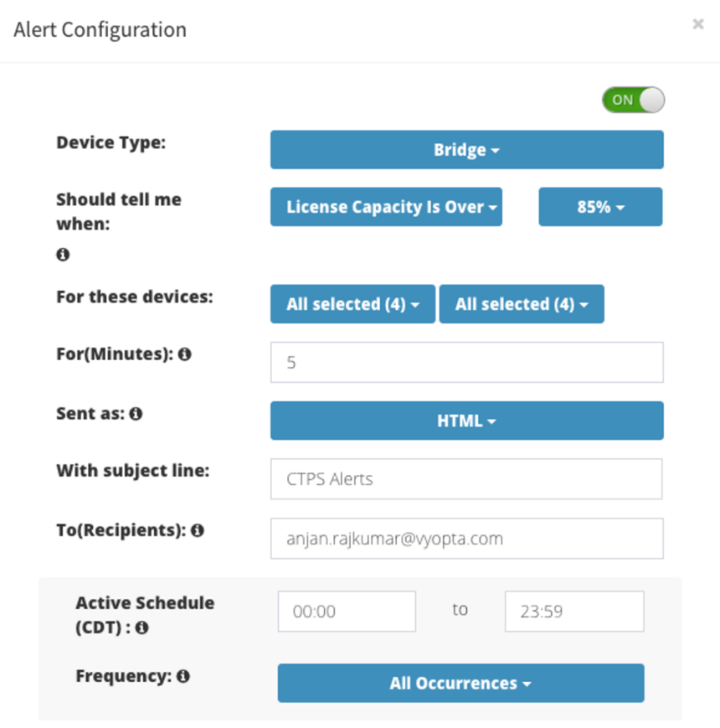The height and width of the screenshot is (728, 720).
Task: Expand second All selected (4) dropdown
Action: (x=522, y=304)
